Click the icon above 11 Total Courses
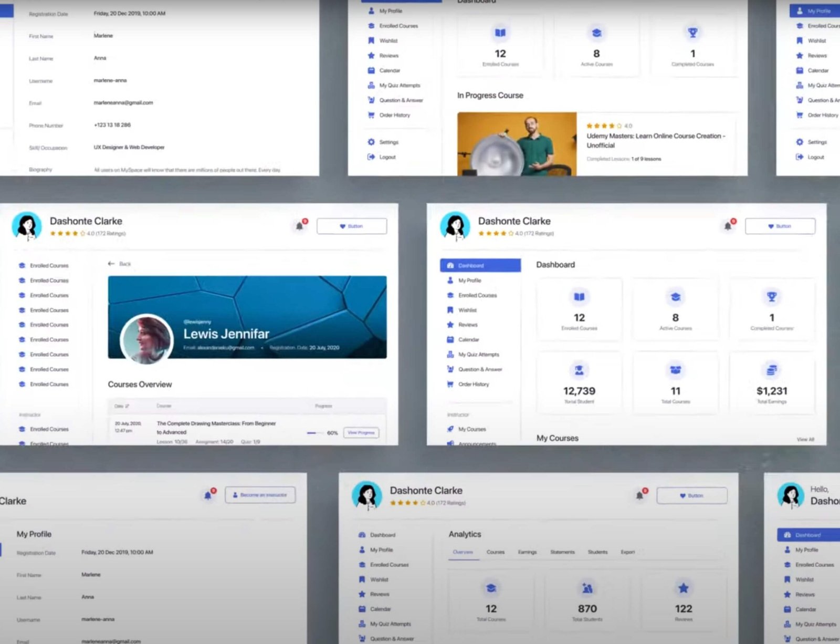 coord(676,370)
